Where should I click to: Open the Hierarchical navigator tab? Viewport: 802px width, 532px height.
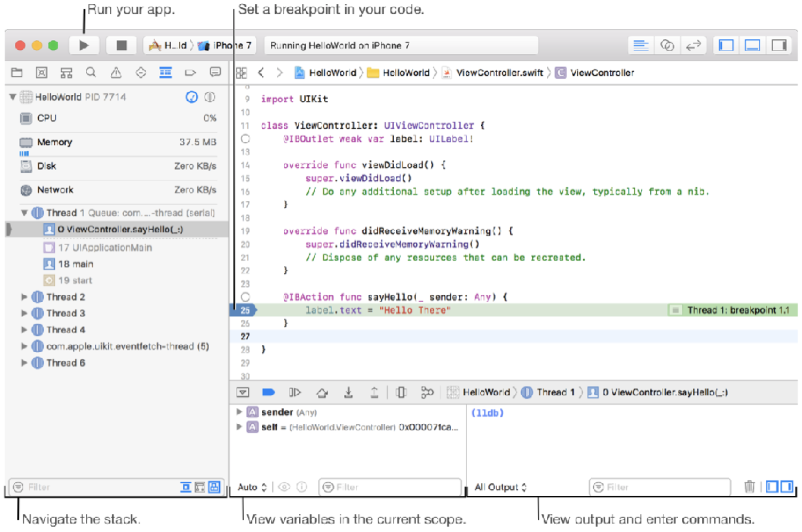tap(66, 72)
